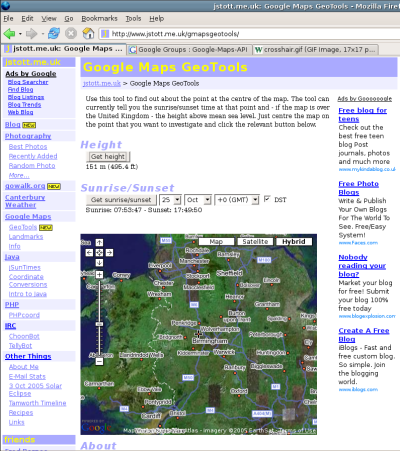
Task: Open the Create A Free Blog ad
Action: (364, 335)
